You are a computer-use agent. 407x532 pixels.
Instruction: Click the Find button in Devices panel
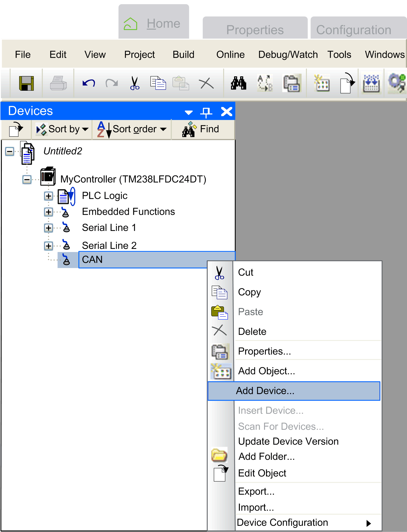201,129
